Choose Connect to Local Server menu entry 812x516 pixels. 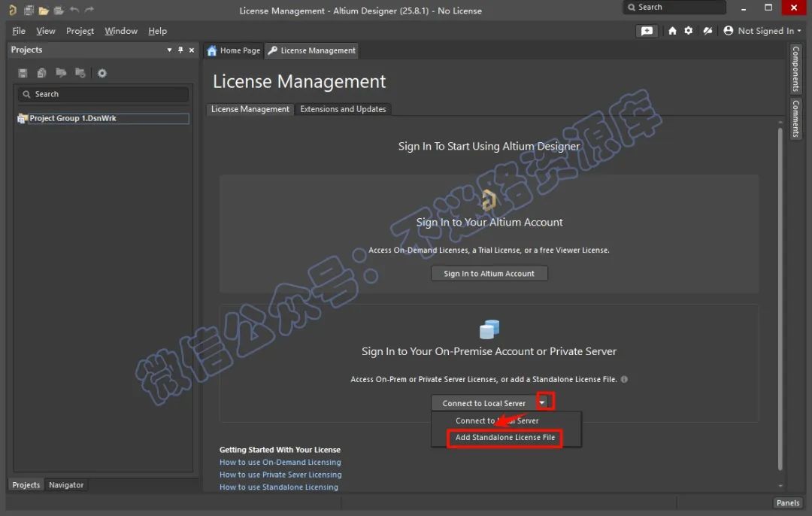click(x=497, y=420)
